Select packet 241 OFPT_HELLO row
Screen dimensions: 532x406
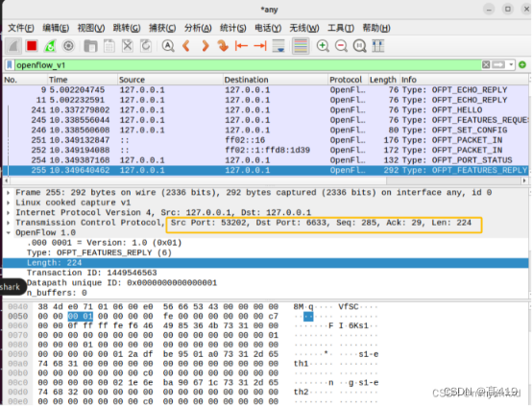[265, 109]
